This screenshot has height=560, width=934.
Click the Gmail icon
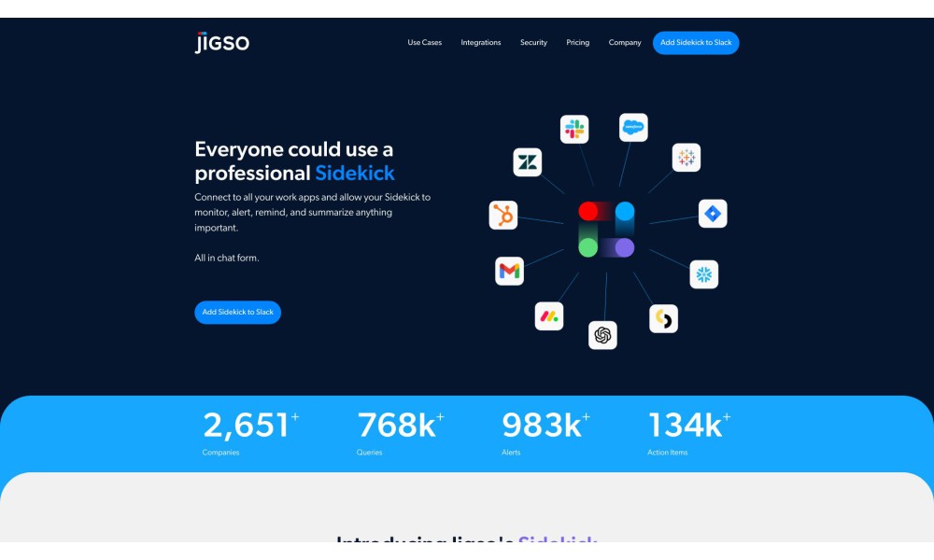click(509, 271)
